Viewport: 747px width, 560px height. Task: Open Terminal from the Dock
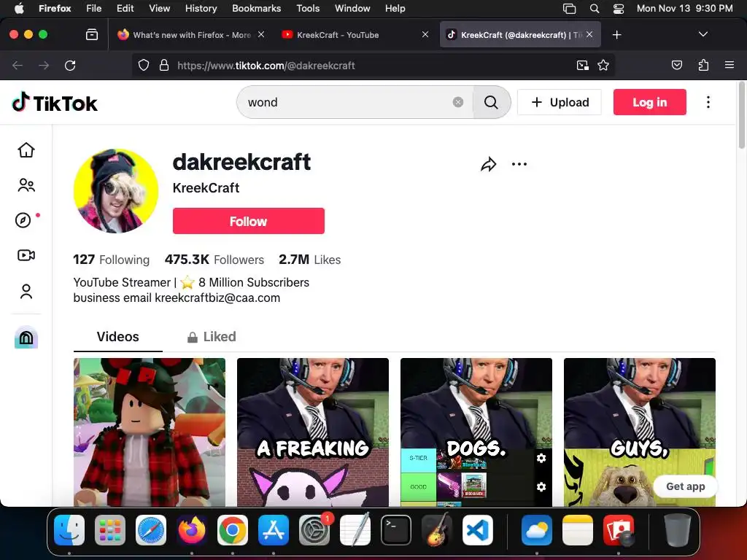click(396, 530)
